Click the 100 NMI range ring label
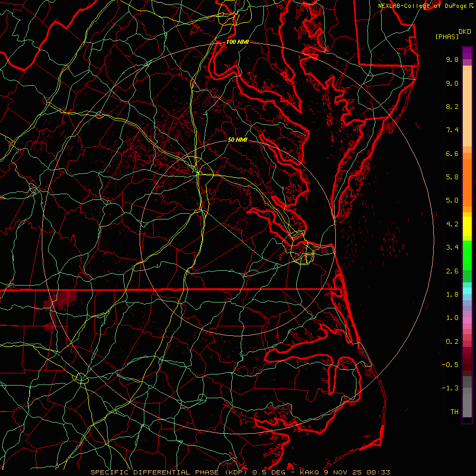The height and width of the screenshot is (476, 476). coord(237,42)
